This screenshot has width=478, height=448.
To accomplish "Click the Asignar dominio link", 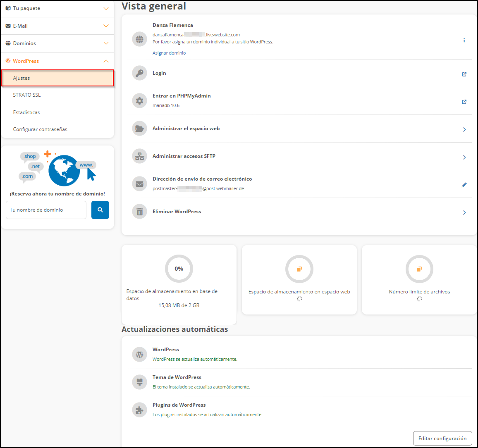I will [169, 53].
